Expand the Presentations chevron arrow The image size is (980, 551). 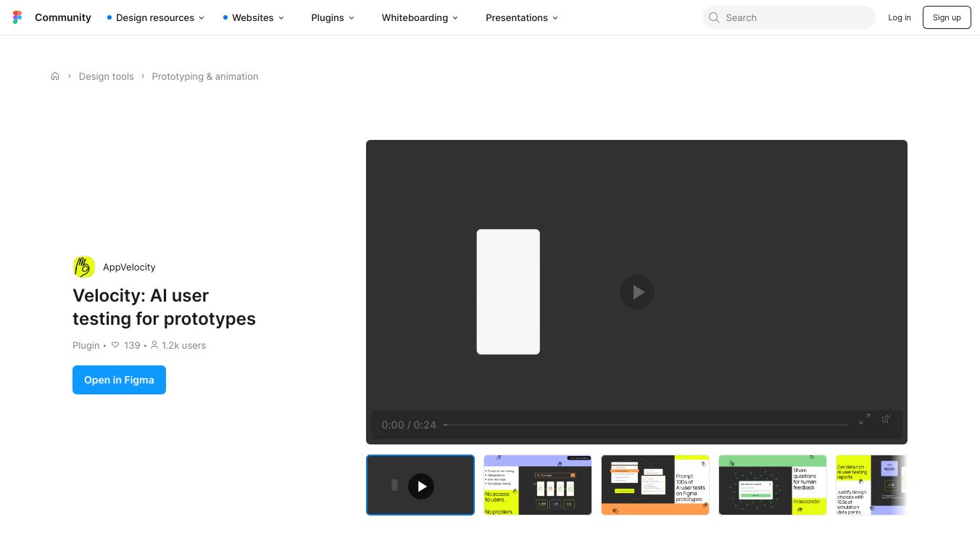point(555,18)
